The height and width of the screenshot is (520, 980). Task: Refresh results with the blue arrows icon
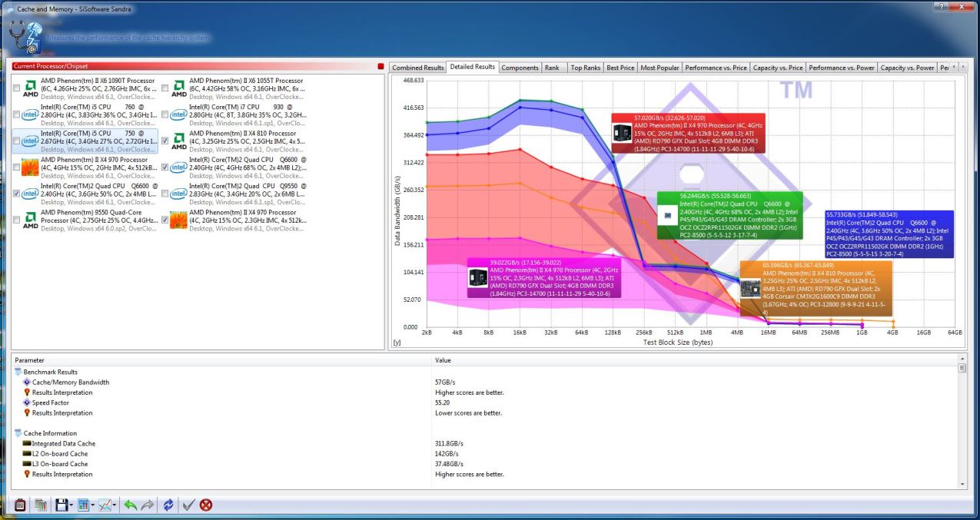(168, 505)
